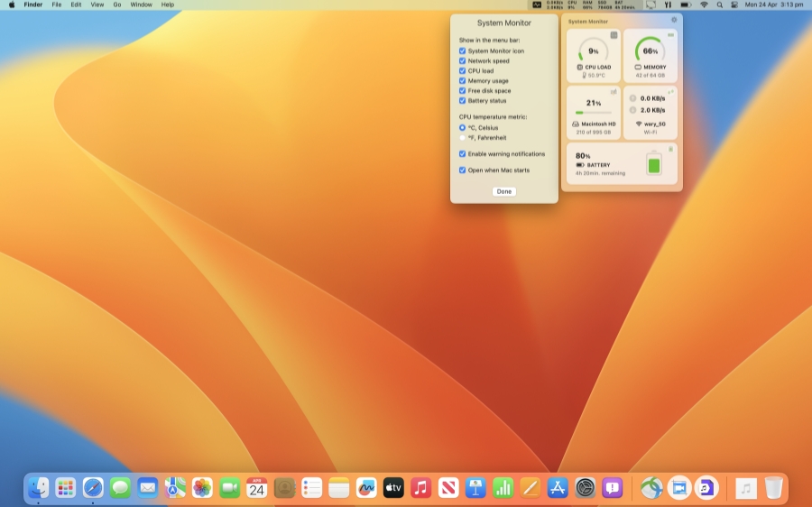Open the System Monitor settings gear

[x=673, y=20]
